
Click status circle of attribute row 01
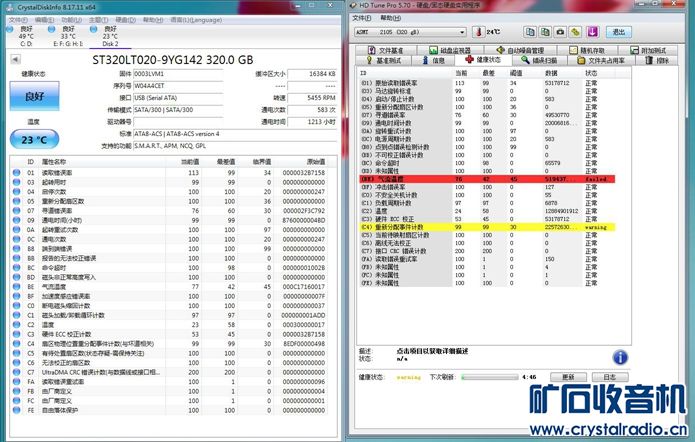pyautogui.click(x=16, y=172)
